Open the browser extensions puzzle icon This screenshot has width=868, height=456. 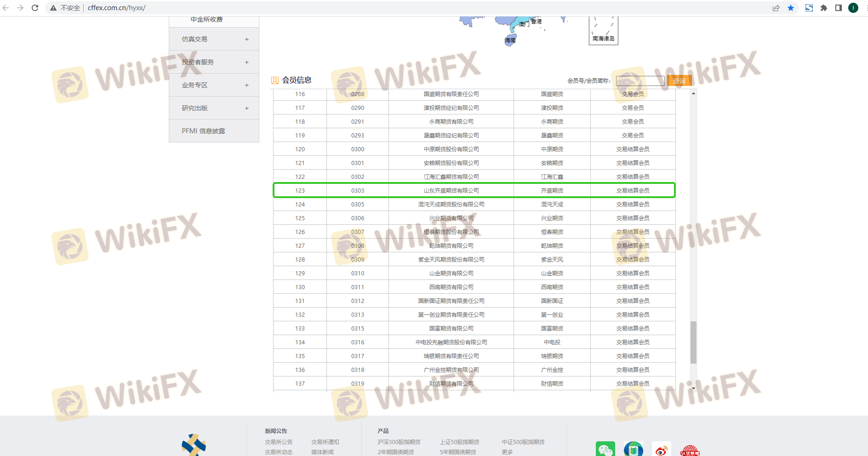pyautogui.click(x=824, y=8)
